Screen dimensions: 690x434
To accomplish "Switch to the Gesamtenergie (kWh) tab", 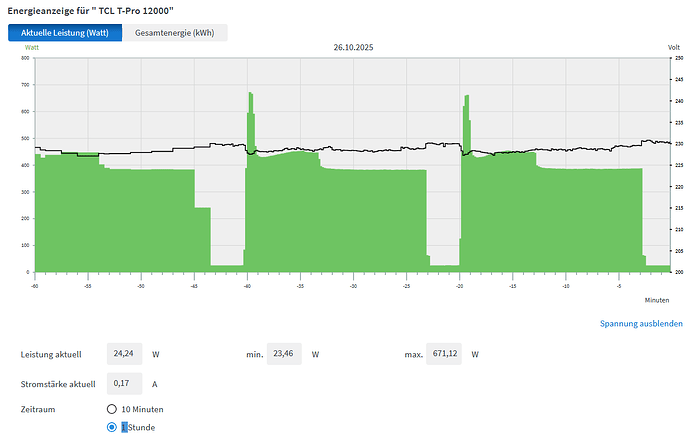I will [174, 33].
